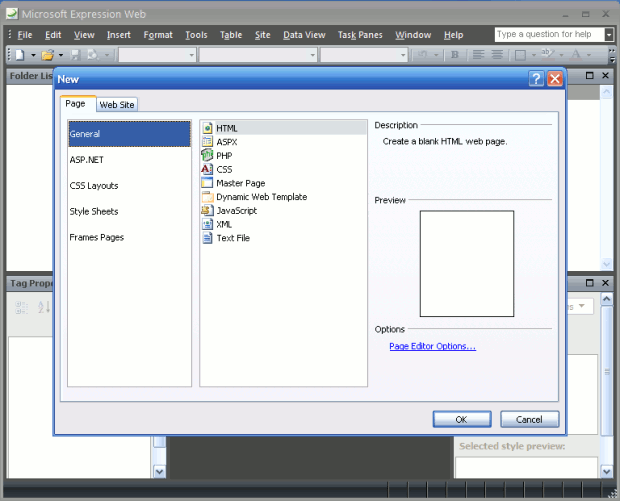This screenshot has height=501, width=620.
Task: Open the File menu
Action: 25,35
